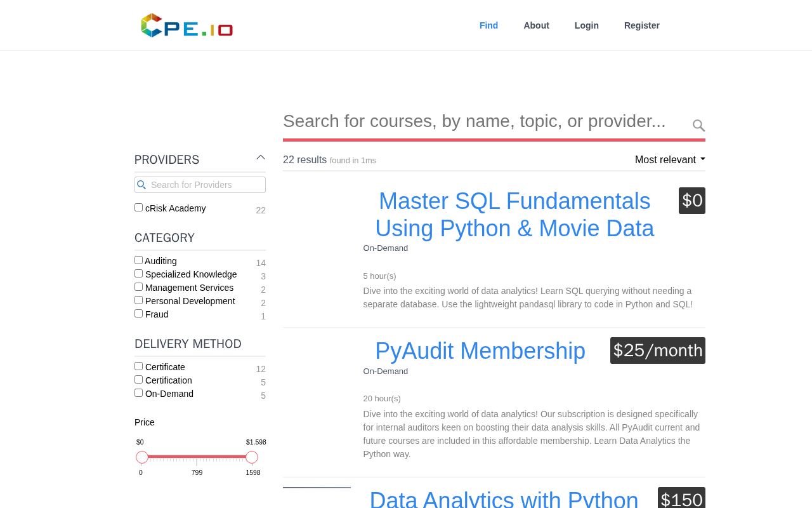Image resolution: width=812 pixels, height=508 pixels.
Task: Select the Certificate delivery method checkbox
Action: [138, 366]
